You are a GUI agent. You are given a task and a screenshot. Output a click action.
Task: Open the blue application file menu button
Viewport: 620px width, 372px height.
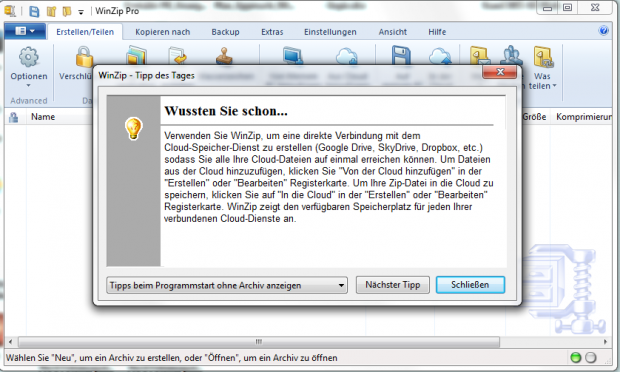point(25,31)
